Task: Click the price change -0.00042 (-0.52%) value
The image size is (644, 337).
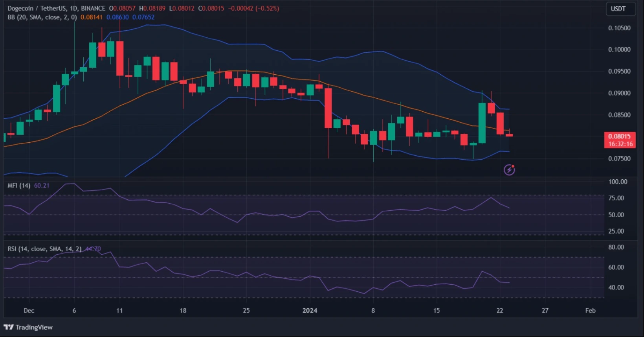Action: point(254,8)
